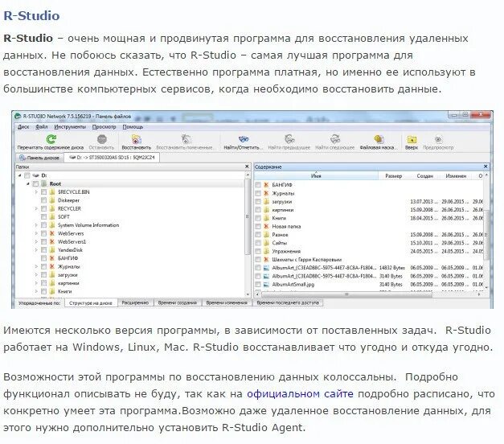Click the green Reread disk contents icon
This screenshot has width=504, height=444.
coord(51,139)
